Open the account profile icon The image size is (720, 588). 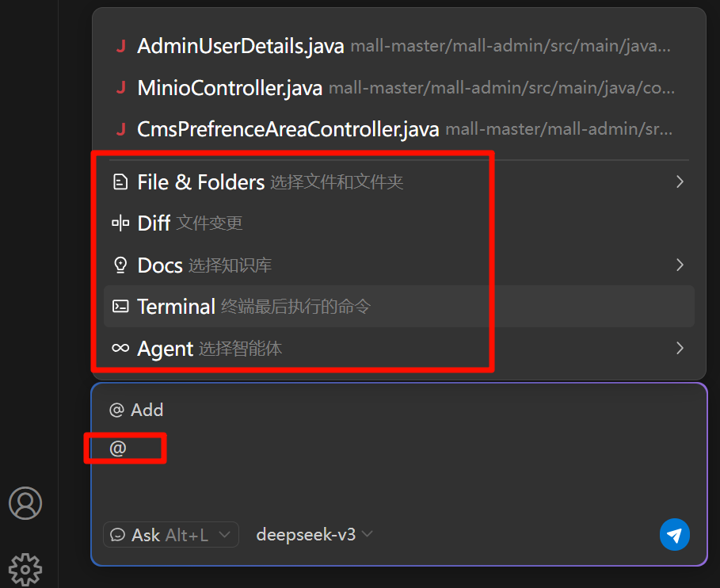pos(25,502)
